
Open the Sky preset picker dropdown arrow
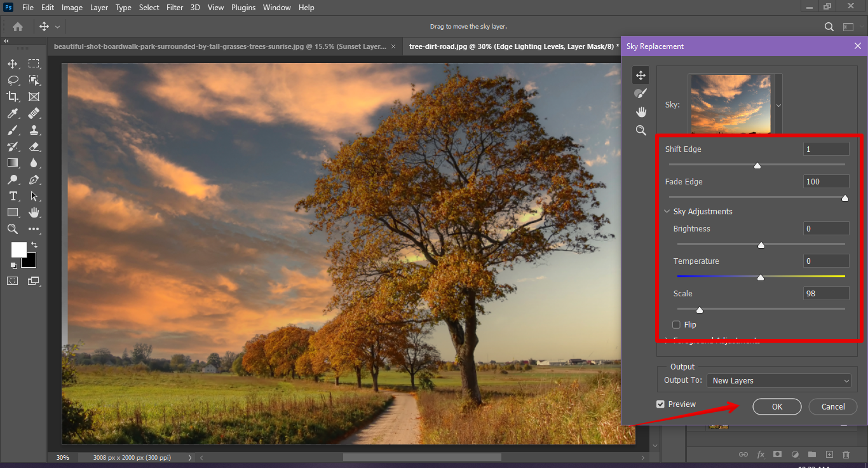coord(778,105)
